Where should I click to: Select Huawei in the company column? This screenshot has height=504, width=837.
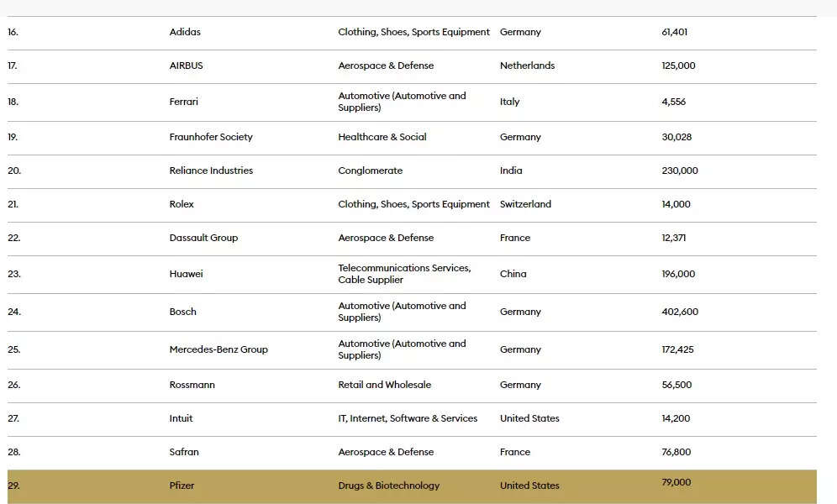186,274
